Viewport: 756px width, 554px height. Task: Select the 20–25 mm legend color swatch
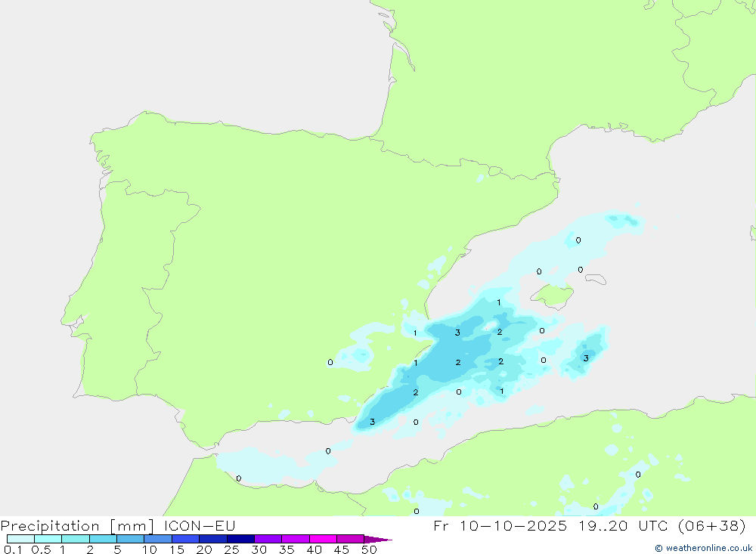coord(213,539)
